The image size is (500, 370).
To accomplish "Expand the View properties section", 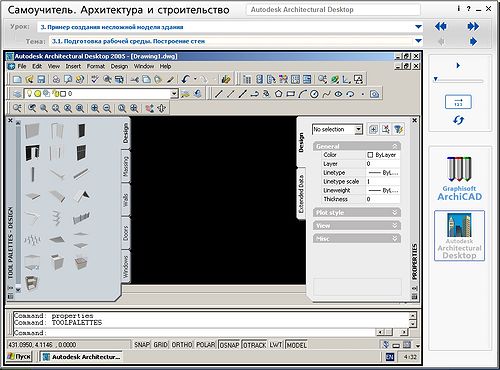I will 395,226.
